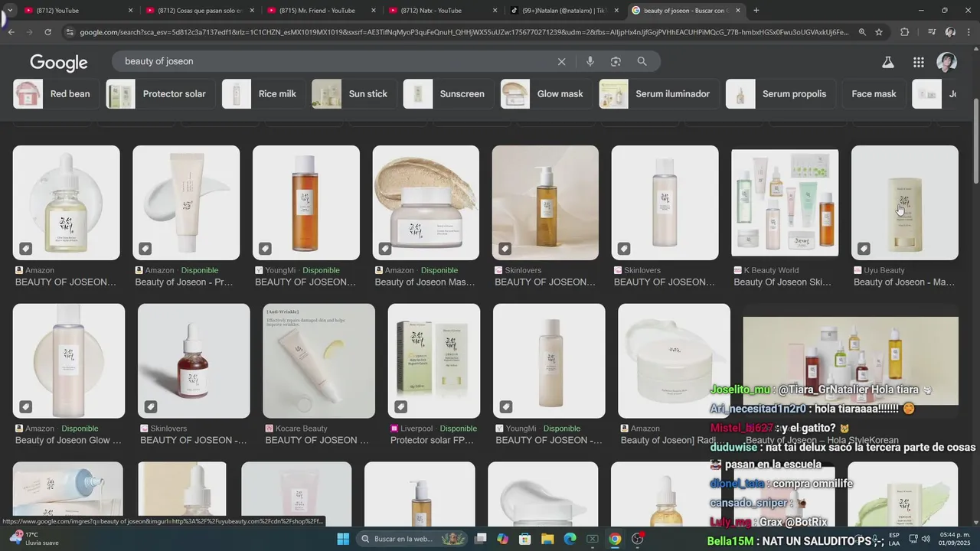
Task: Open File Explorer from taskbar
Action: tap(547, 539)
